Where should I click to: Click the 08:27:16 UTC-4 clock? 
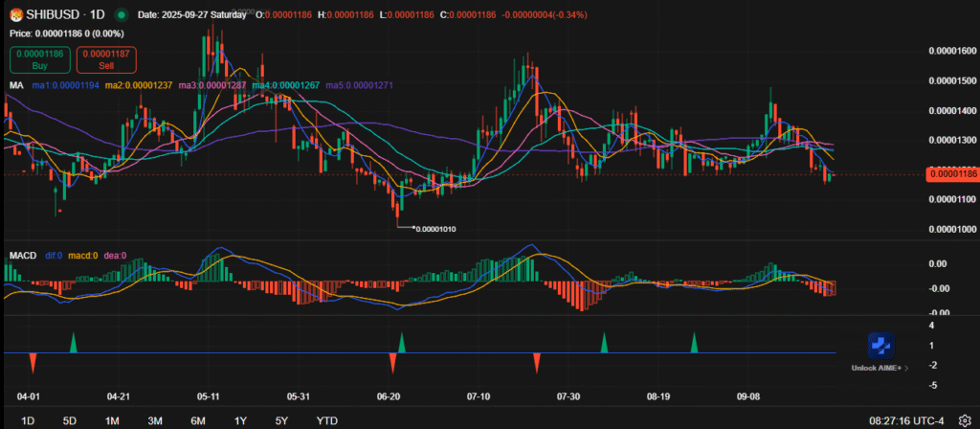[906, 421]
